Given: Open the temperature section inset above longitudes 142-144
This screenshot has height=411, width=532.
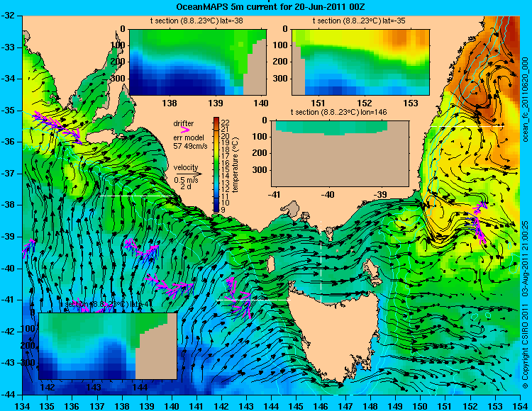Looking at the screenshot, I should point(108,346).
